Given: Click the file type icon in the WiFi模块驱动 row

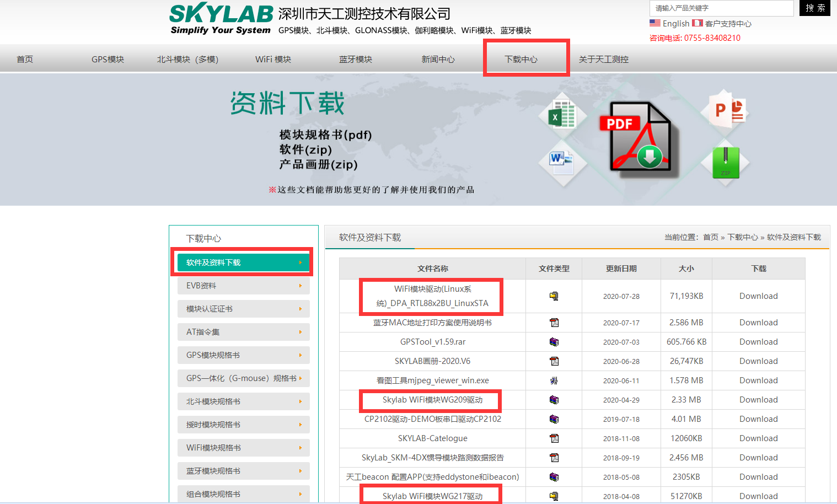Looking at the screenshot, I should [554, 296].
